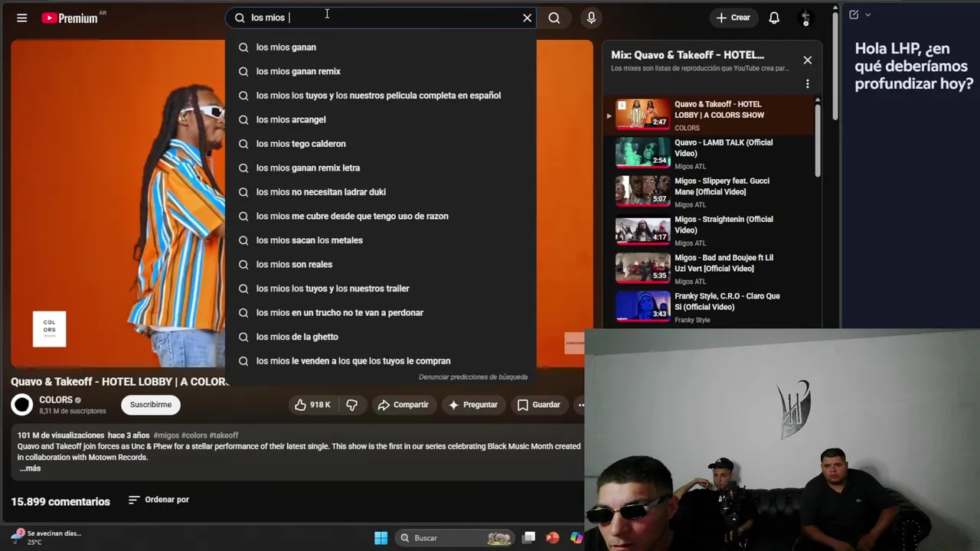Ask about the video with Preguntar
The image size is (980, 551).
(473, 405)
